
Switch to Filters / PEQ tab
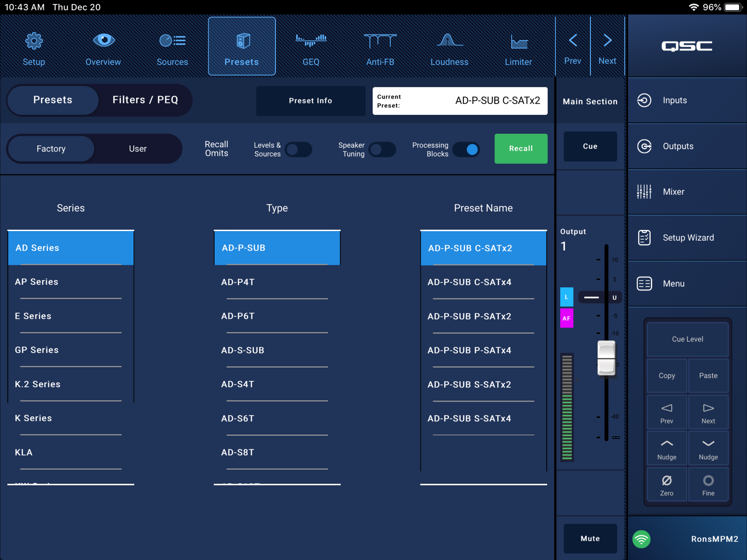click(145, 100)
